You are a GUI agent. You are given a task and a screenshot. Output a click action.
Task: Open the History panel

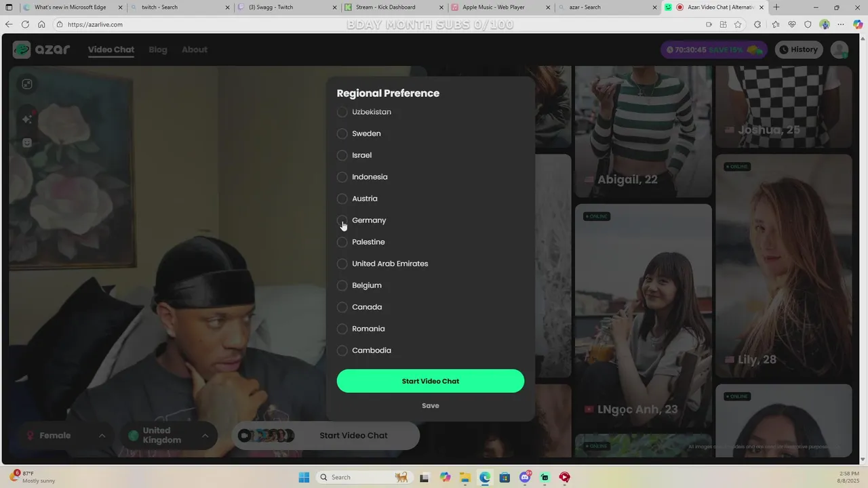click(x=799, y=49)
